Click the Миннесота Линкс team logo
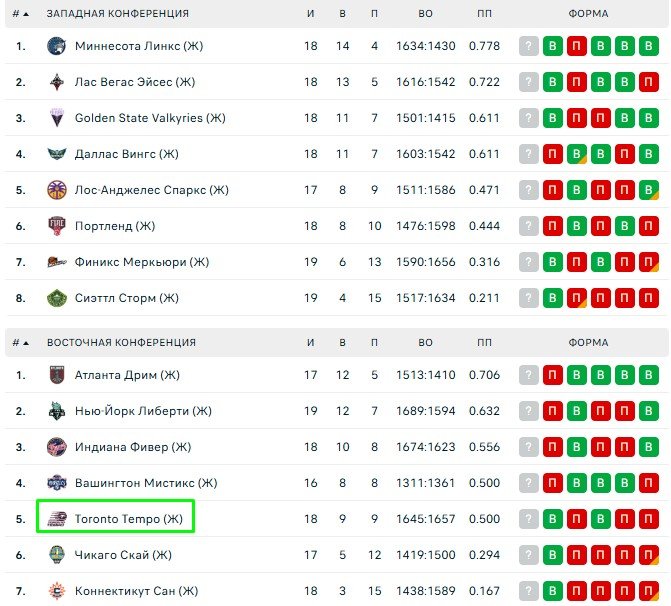671x606 pixels. (56, 46)
